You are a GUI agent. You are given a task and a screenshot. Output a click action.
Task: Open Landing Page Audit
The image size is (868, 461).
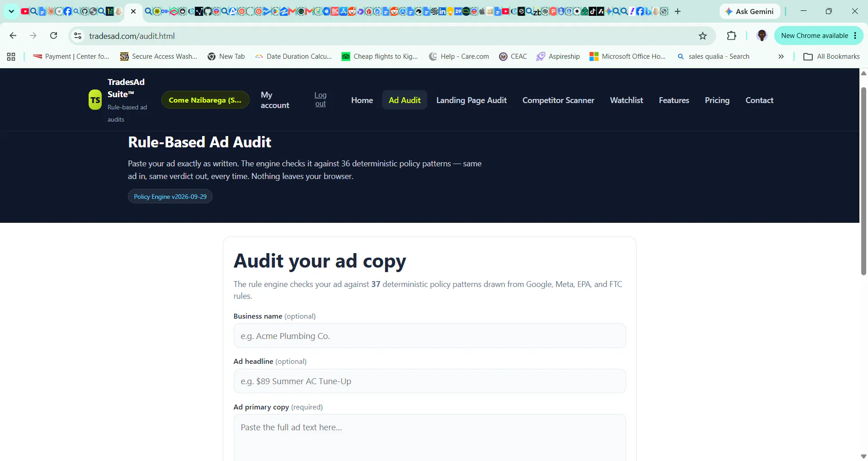(x=472, y=100)
